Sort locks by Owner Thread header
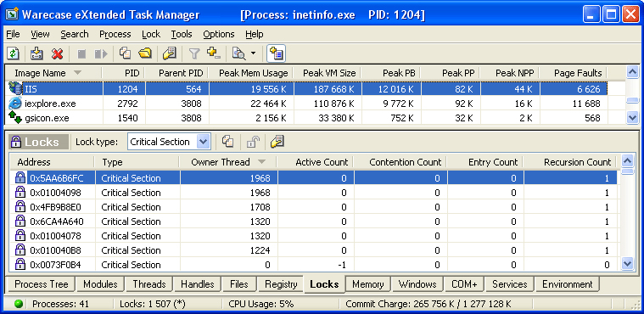This screenshot has height=314, width=644. coord(228,162)
